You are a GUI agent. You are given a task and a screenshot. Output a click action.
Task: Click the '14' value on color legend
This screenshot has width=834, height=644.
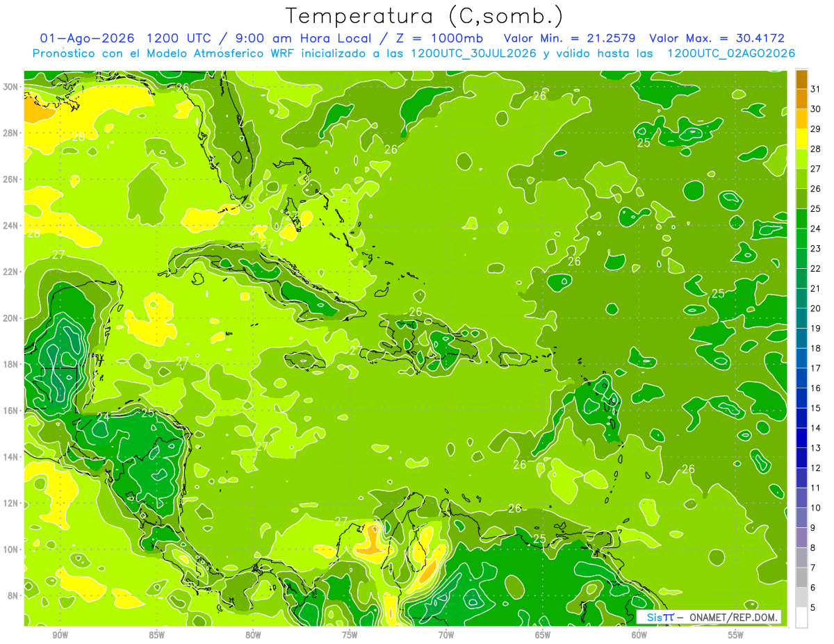pos(816,428)
